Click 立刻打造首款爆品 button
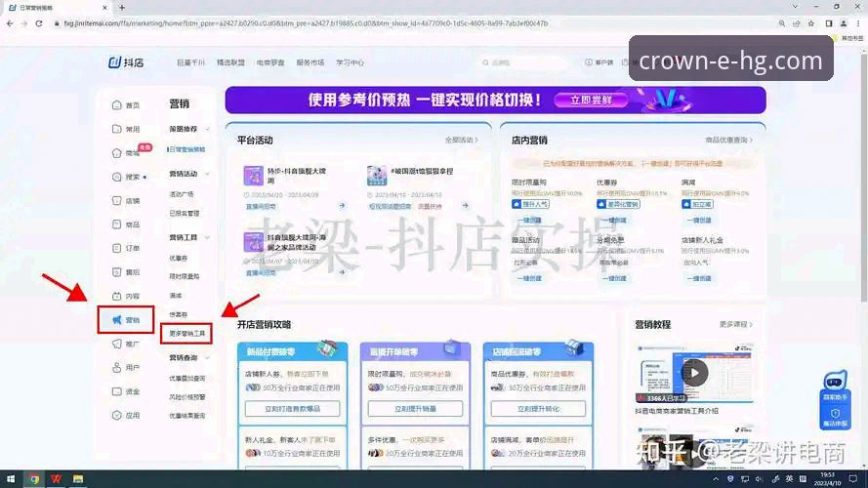This screenshot has height=488, width=868. pyautogui.click(x=292, y=409)
